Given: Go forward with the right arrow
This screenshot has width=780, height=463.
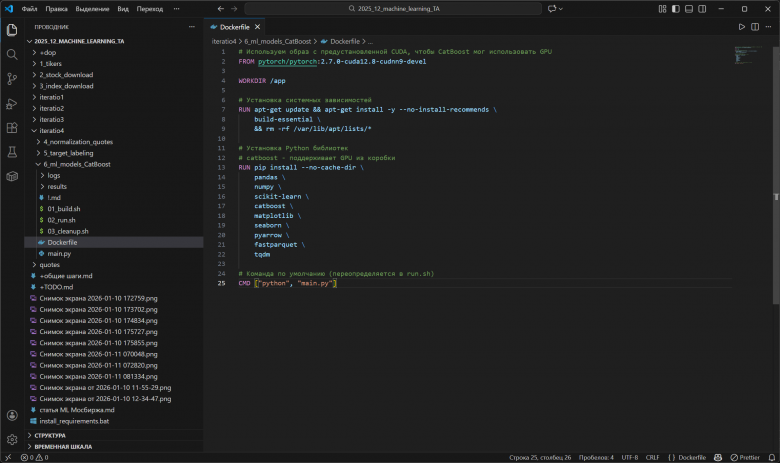Looking at the screenshot, I should click(234, 8).
